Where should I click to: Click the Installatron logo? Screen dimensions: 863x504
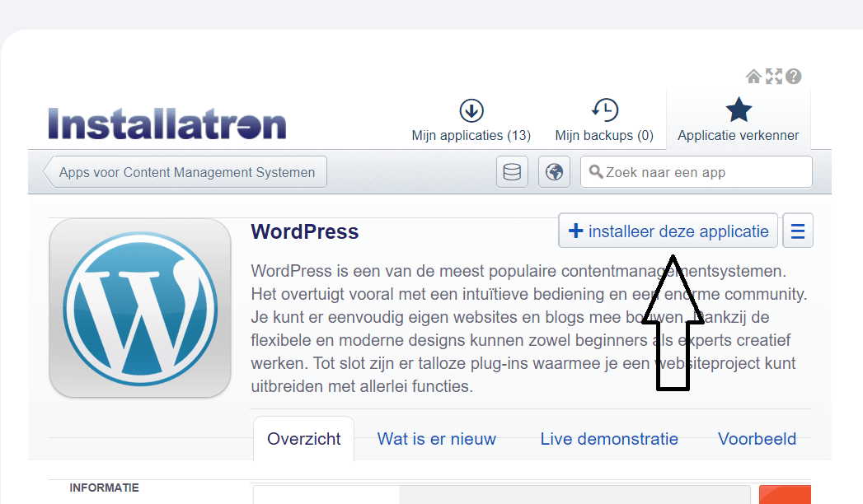pyautogui.click(x=167, y=123)
